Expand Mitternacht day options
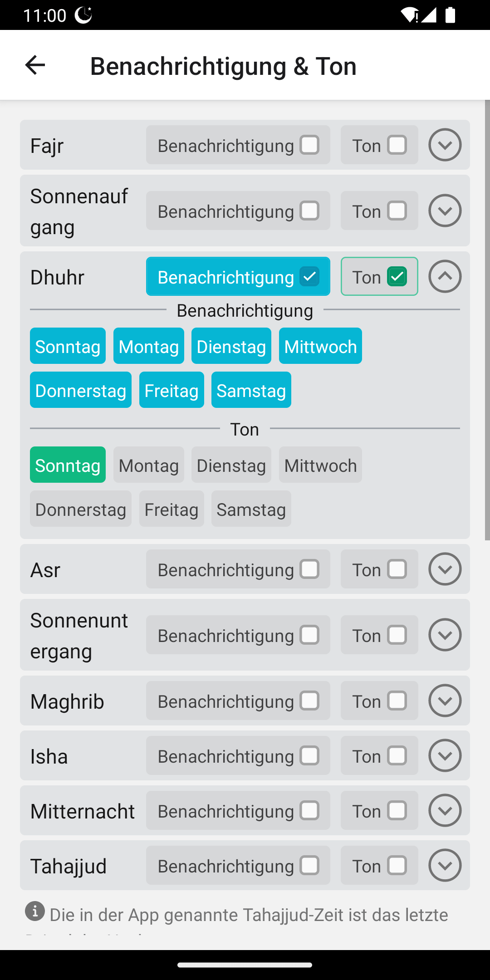 click(x=445, y=810)
